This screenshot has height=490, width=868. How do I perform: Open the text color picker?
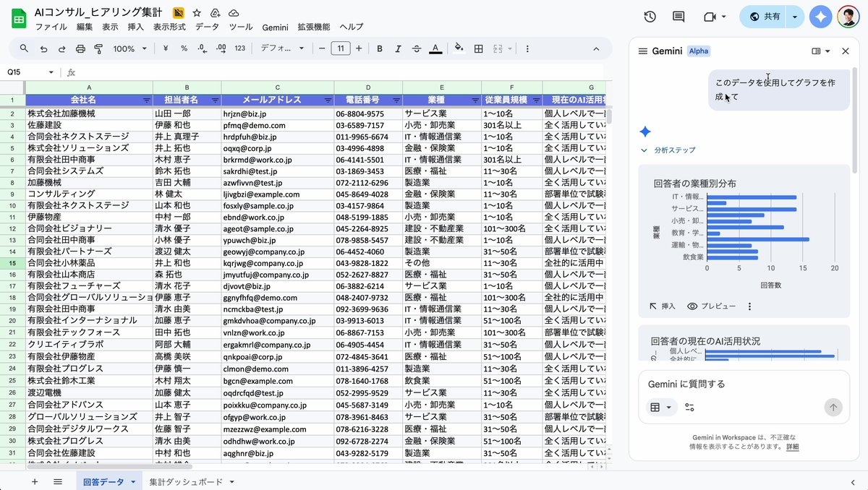click(435, 48)
